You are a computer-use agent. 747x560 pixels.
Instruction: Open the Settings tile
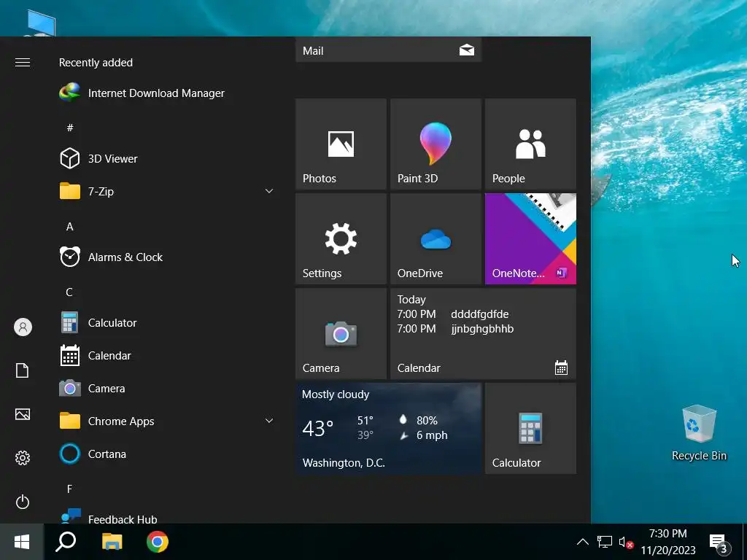[x=341, y=239]
